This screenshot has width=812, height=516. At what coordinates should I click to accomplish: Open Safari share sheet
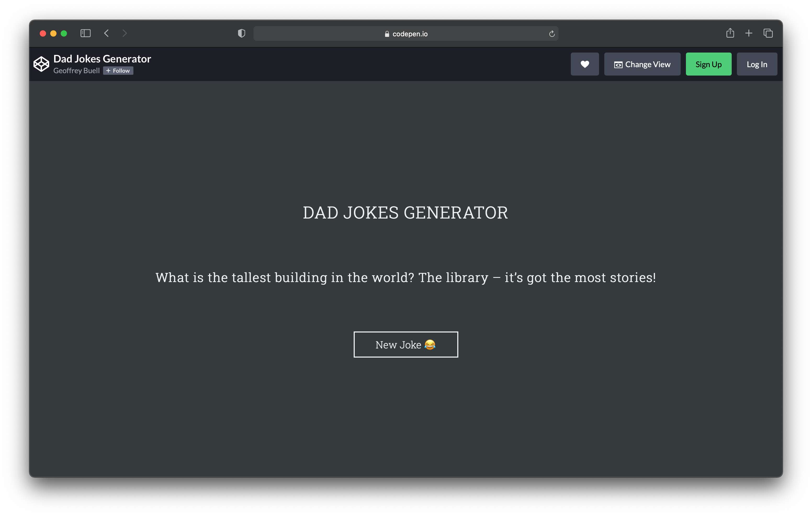coord(730,33)
